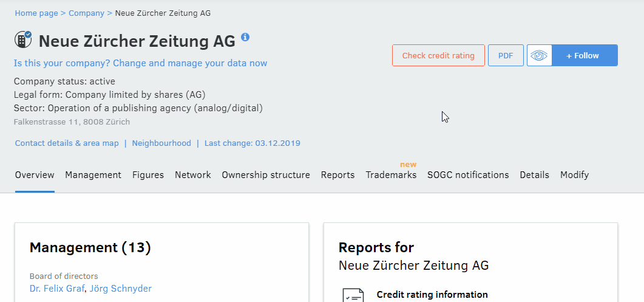This screenshot has width=644, height=302.
Task: Click Change and manage your data link
Action: click(x=140, y=63)
